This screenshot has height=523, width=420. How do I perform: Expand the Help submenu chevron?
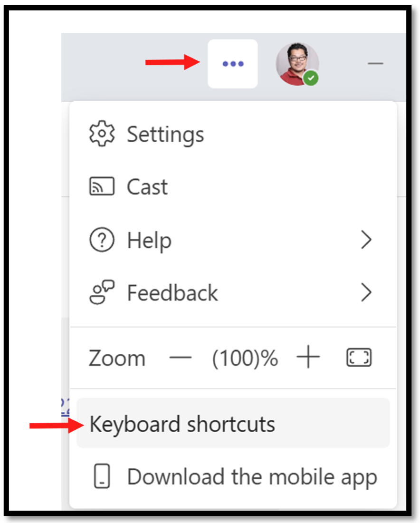tap(366, 240)
